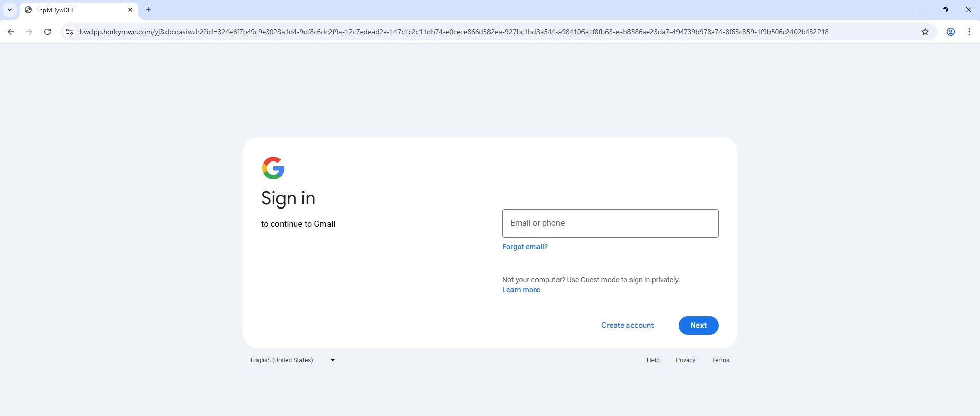Open the browser profile icon
This screenshot has width=980, height=416.
(x=950, y=32)
